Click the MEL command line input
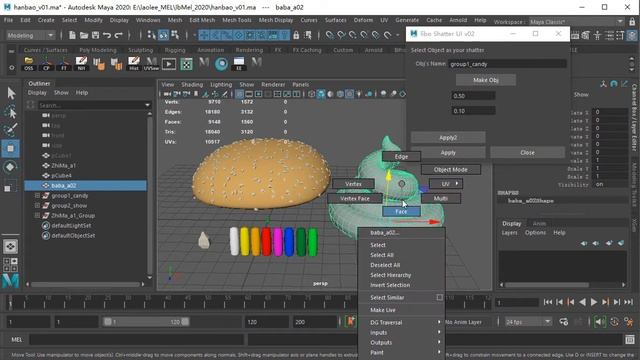640x360 pixels. coord(136,339)
